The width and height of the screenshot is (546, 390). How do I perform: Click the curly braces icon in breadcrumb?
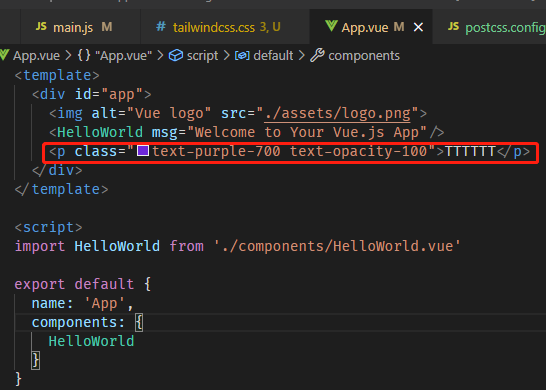click(x=84, y=55)
